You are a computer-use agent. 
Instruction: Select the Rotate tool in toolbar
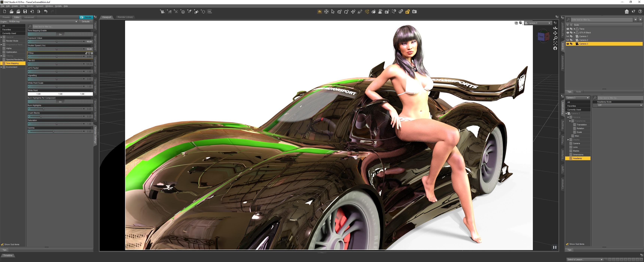coord(346,11)
